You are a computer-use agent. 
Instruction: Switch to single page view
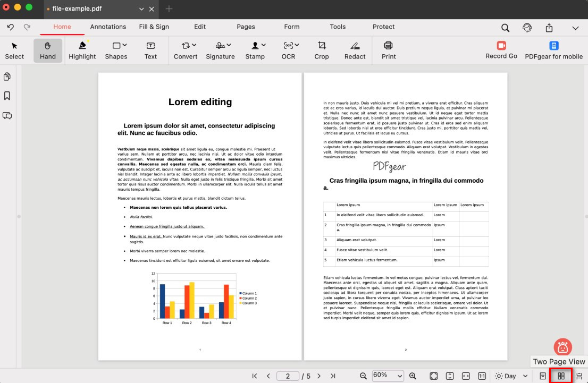pos(543,376)
